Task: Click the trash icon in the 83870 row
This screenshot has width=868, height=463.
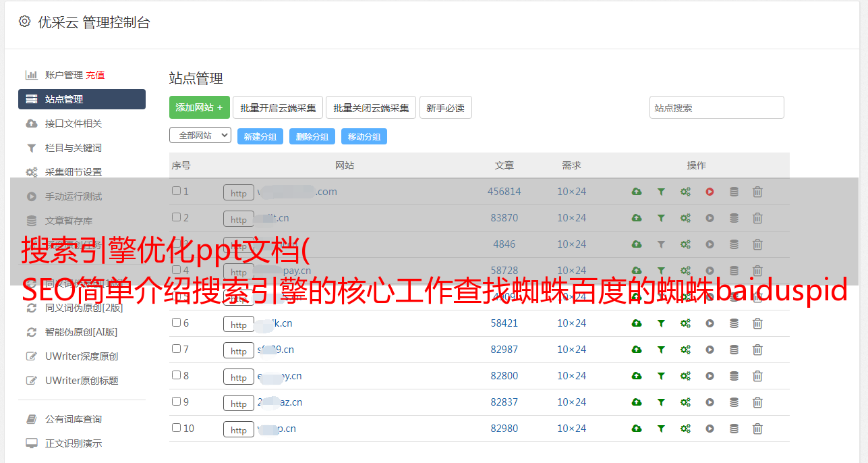Action: (757, 218)
